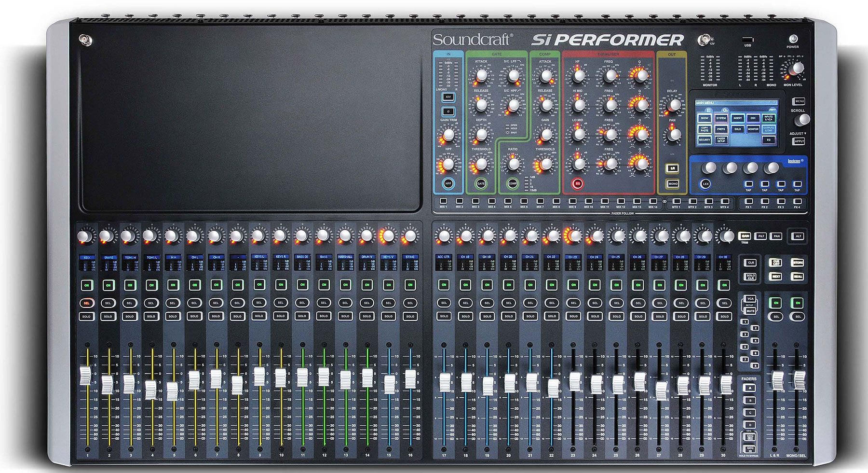Viewport: 868px width, 473px height.
Task: Click the FILT encoder mode button
Action: point(761,236)
